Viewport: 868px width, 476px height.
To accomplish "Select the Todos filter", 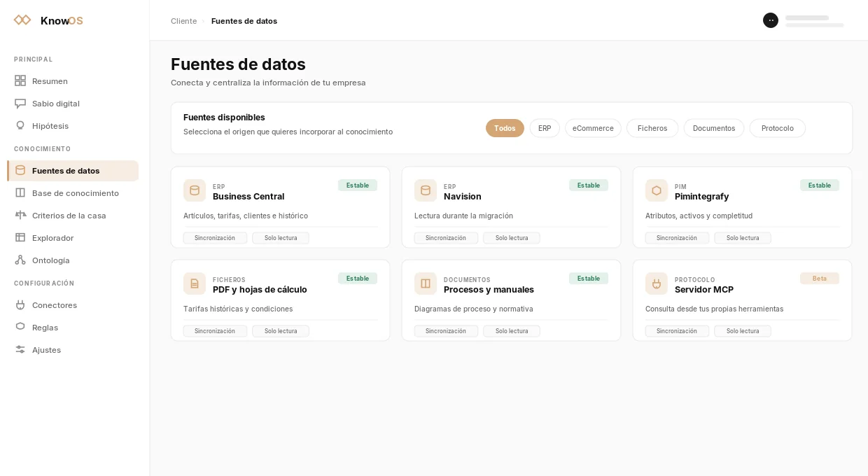I will [505, 128].
